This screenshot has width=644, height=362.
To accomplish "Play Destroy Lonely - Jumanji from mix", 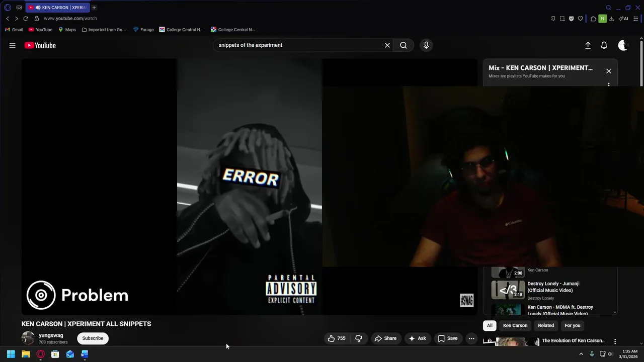I will [x=553, y=287].
